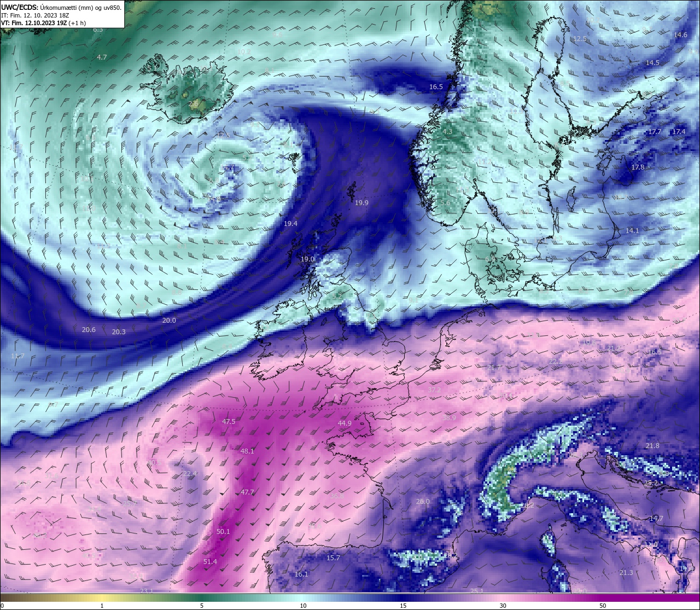Click the 16.5 value label
This screenshot has width=700, height=610.
pos(436,87)
